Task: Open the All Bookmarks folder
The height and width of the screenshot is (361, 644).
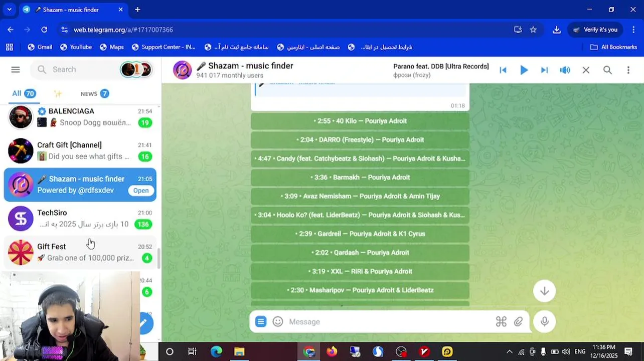Action: click(613, 47)
